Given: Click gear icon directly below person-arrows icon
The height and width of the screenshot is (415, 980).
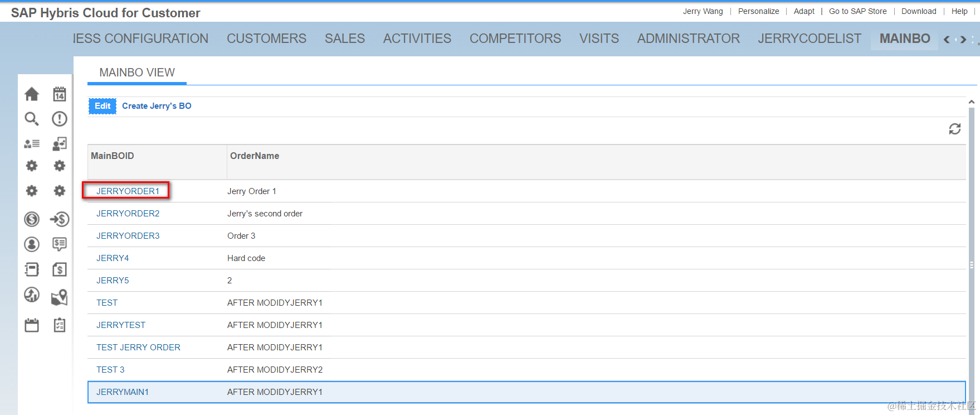Looking at the screenshot, I should [59, 166].
